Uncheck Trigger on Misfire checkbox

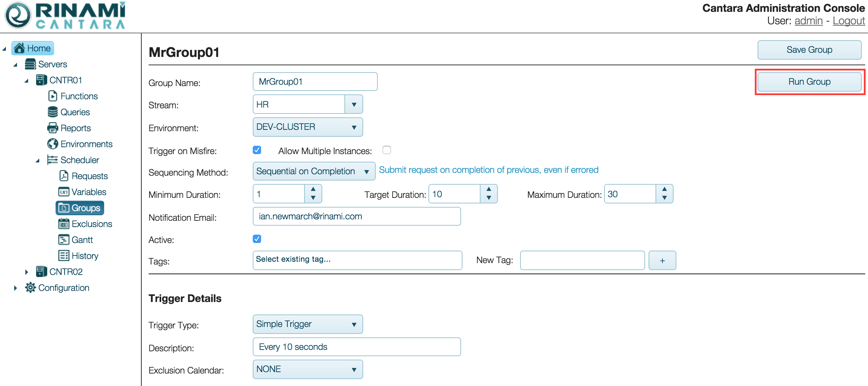pos(257,150)
